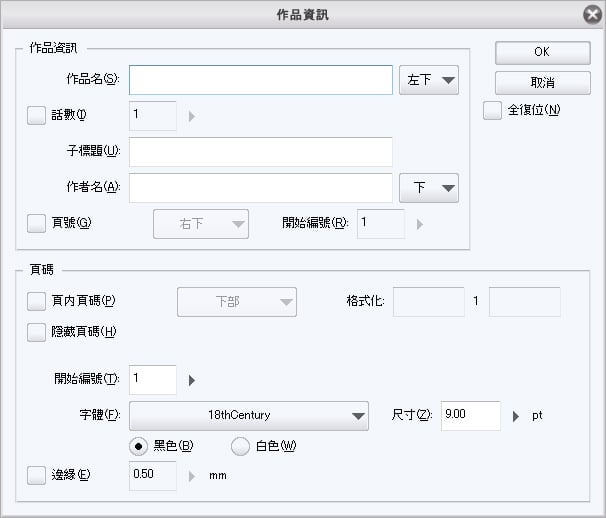This screenshot has width=606, height=518.
Task: Click the 子標題 text field
Action: [260, 151]
